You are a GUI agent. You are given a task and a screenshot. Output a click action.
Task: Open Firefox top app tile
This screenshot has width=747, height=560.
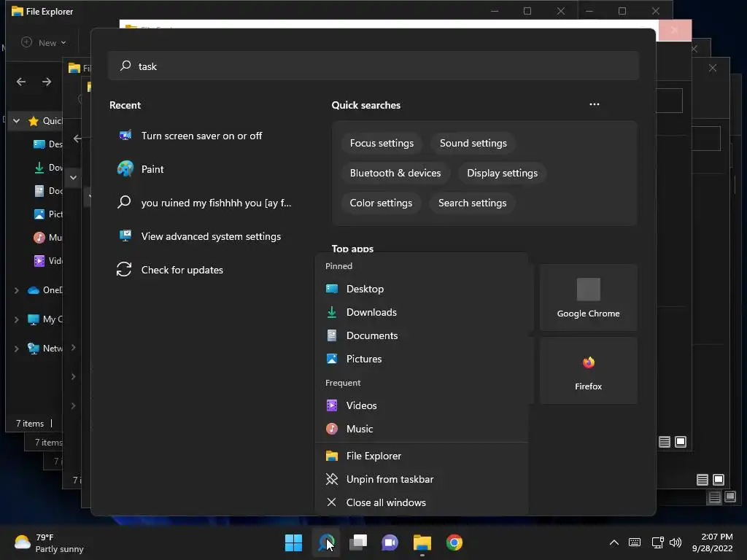(589, 370)
